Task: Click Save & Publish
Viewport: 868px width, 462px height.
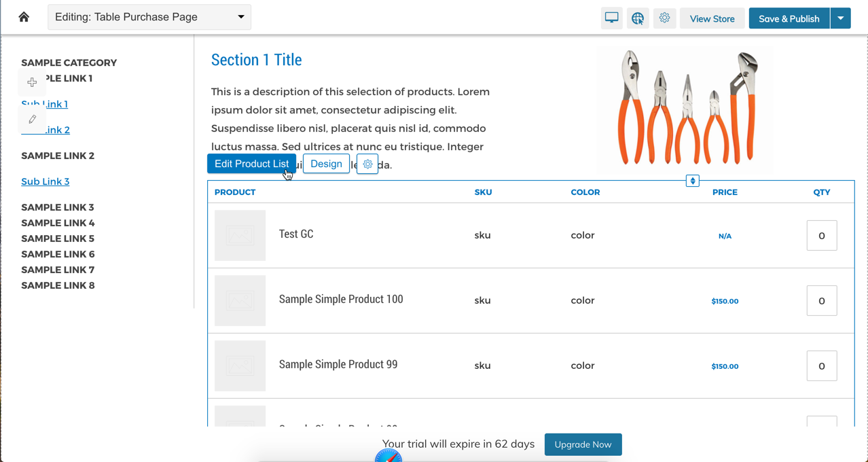Action: 789,18
